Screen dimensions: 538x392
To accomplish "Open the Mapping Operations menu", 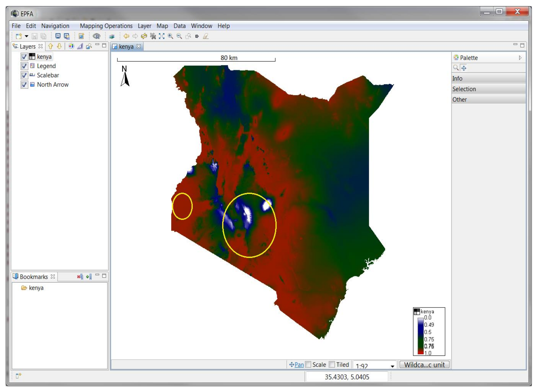I will 106,26.
